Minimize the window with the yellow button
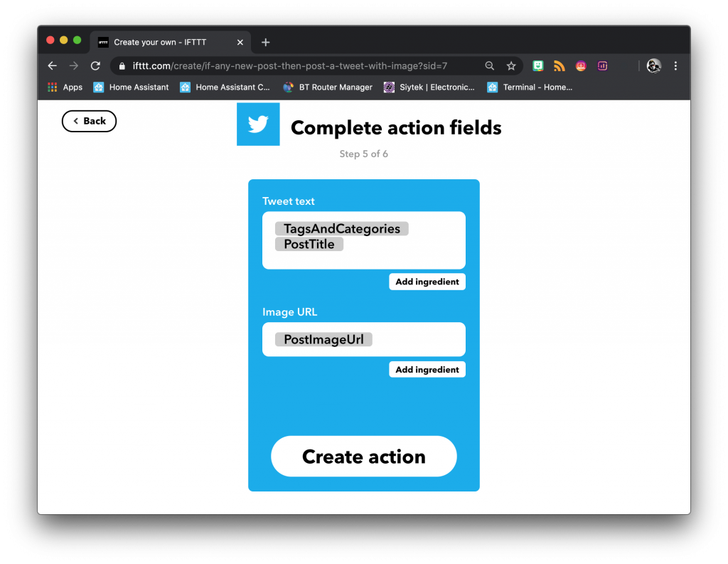The image size is (728, 564). (x=63, y=41)
